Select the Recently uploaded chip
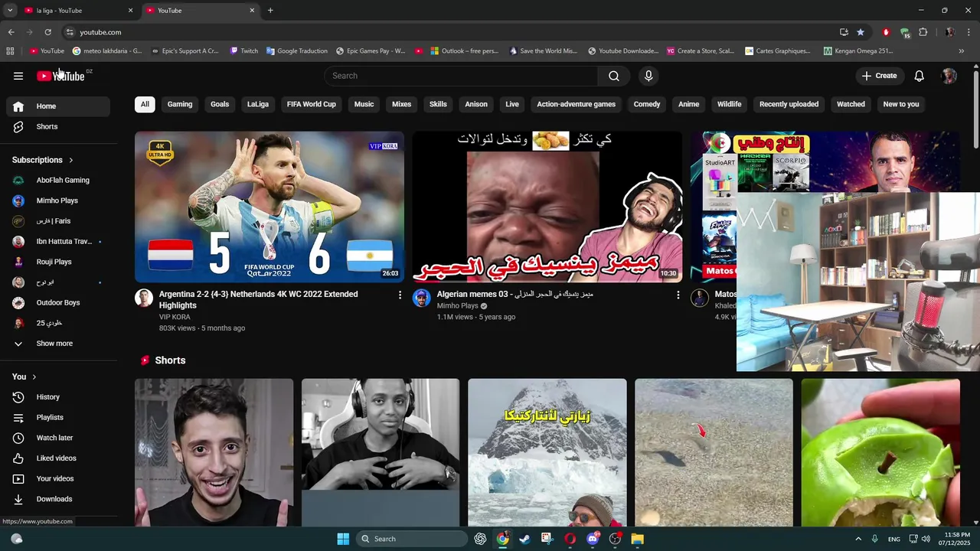Image resolution: width=980 pixels, height=551 pixels. coord(789,104)
